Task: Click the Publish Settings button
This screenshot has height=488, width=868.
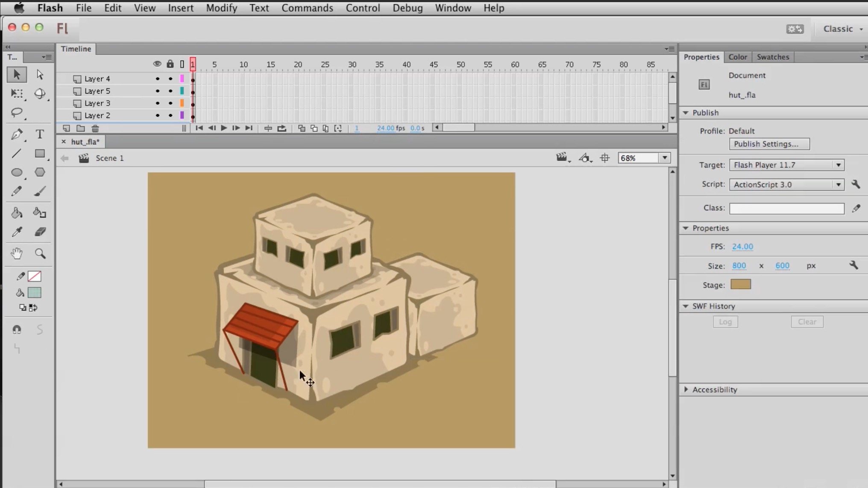Action: (769, 144)
